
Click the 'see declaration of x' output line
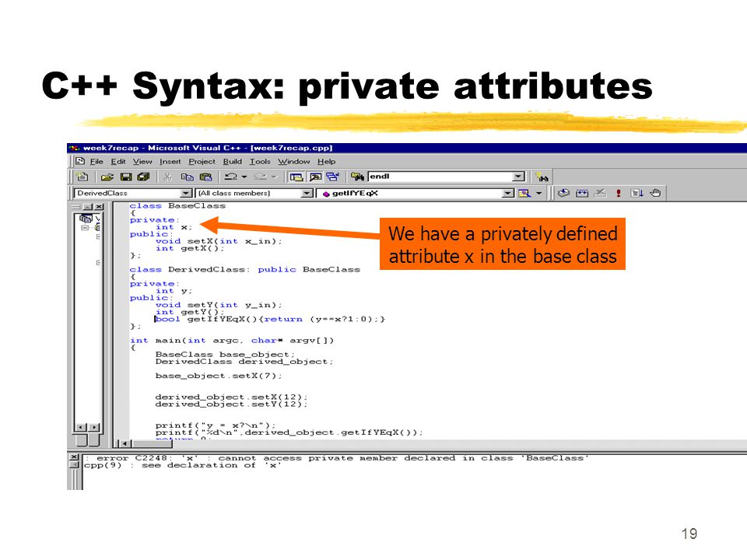click(182, 465)
